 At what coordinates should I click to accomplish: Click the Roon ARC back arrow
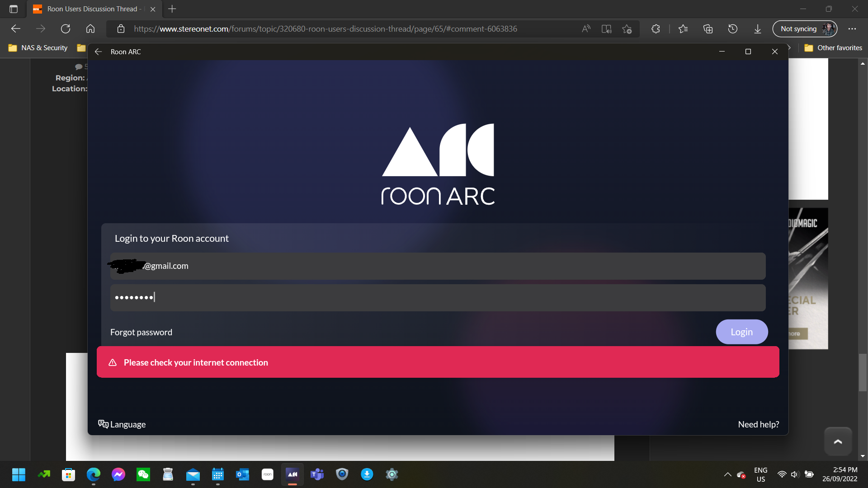click(98, 52)
